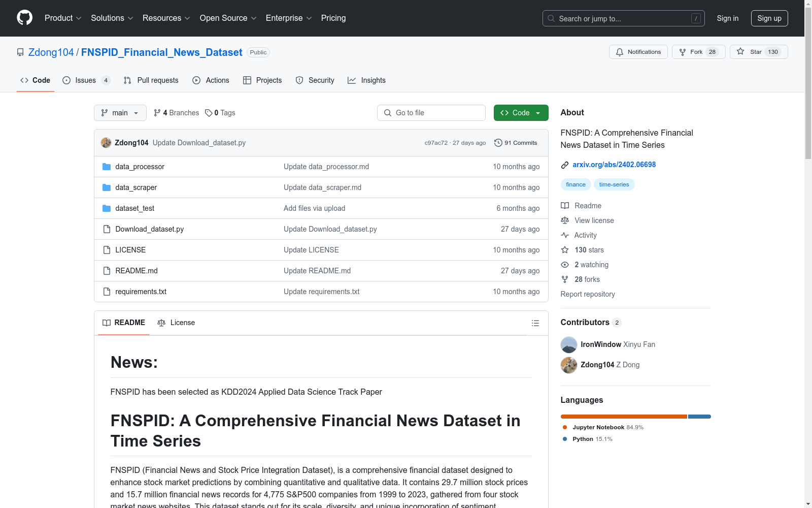Open IronWindow contributor avatar
The height and width of the screenshot is (508, 812).
pos(569,344)
